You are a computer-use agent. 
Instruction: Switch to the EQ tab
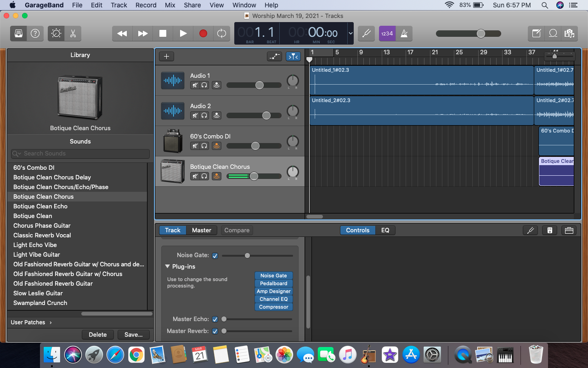(385, 230)
